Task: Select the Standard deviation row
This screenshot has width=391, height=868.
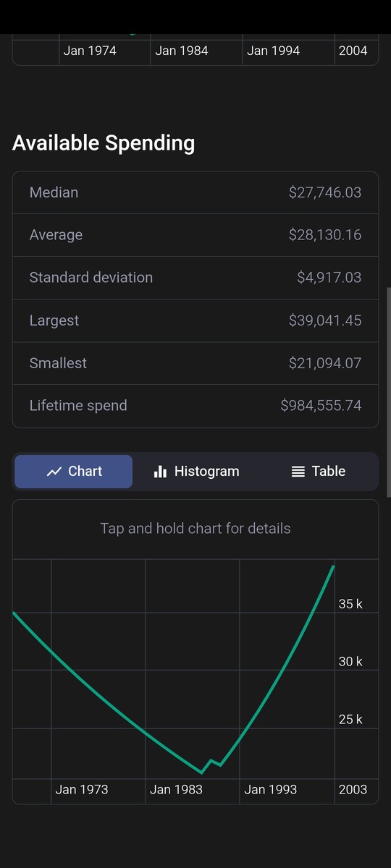Action: point(195,278)
